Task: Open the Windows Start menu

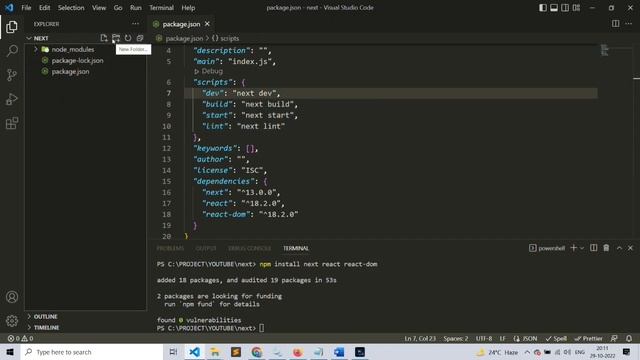Action: click(10, 352)
